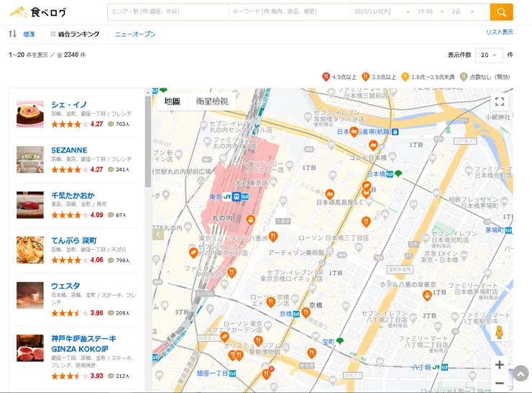The image size is (532, 393).
Task: Click the area/station input field
Action: (168, 12)
